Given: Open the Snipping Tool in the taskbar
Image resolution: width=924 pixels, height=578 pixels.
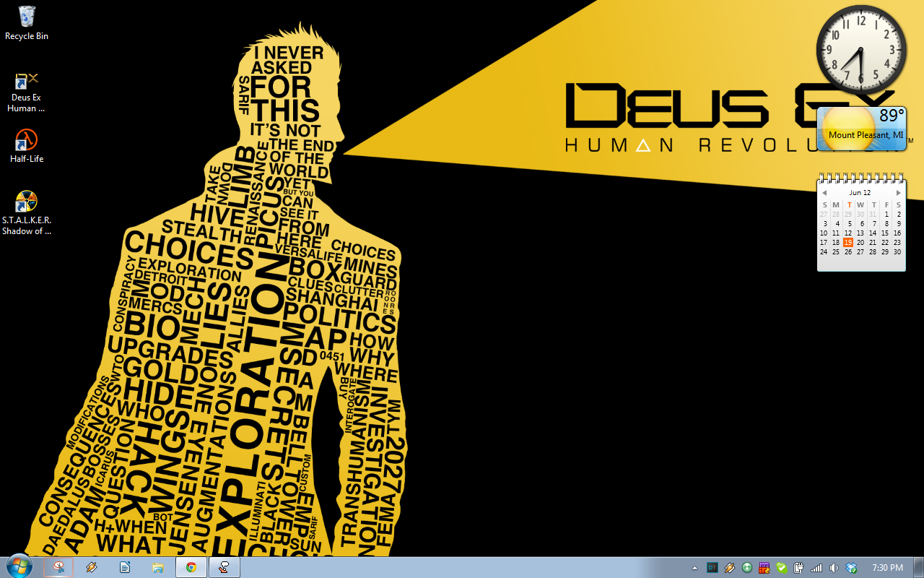Looking at the screenshot, I should click(58, 567).
